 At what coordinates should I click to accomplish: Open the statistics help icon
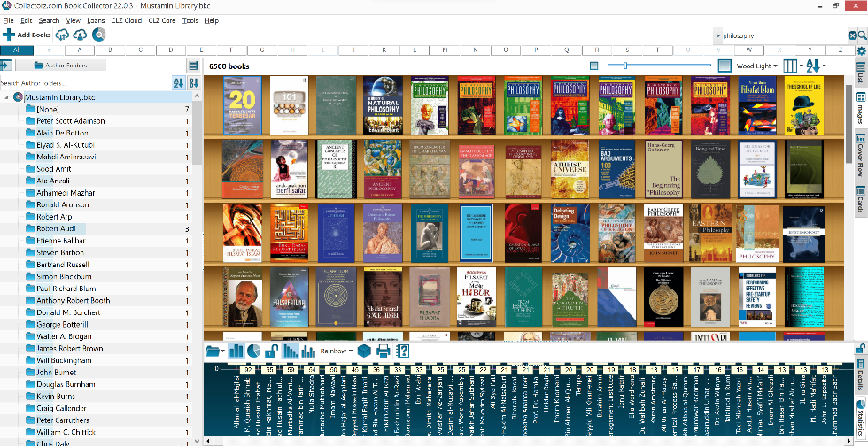click(x=402, y=351)
